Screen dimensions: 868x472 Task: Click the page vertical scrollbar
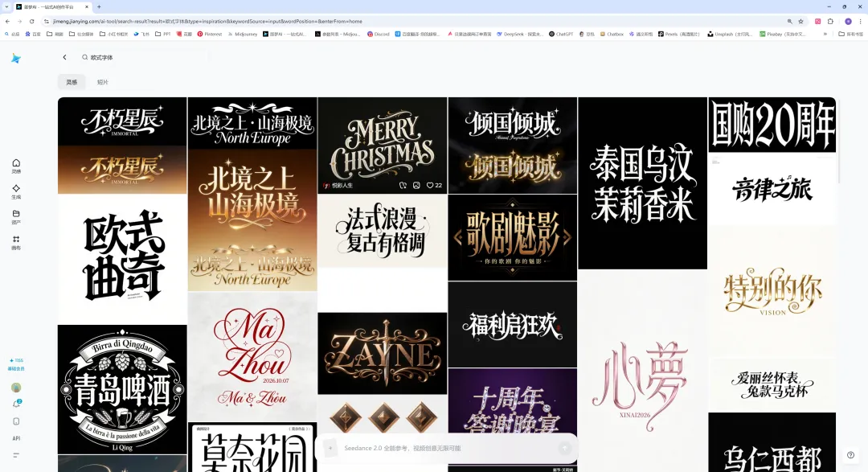click(839, 142)
